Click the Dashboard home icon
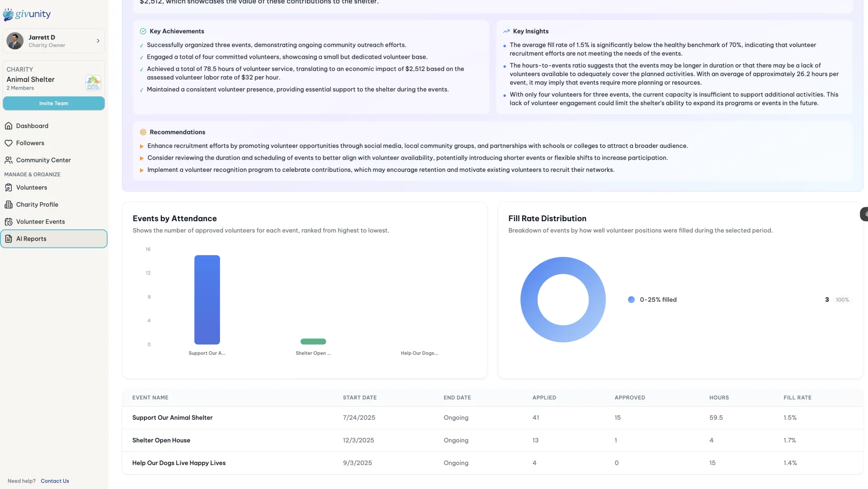Screen dimensions: 868x489 [9, 126]
